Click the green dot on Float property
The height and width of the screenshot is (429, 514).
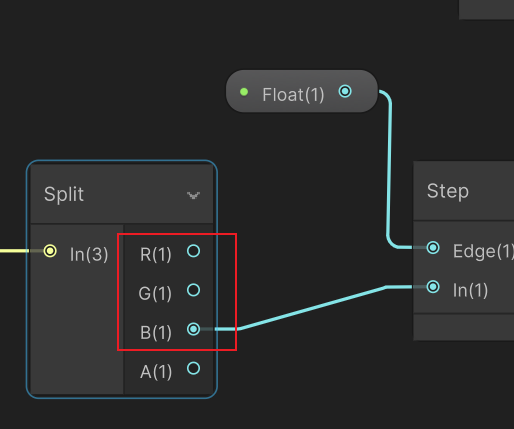[x=244, y=92]
